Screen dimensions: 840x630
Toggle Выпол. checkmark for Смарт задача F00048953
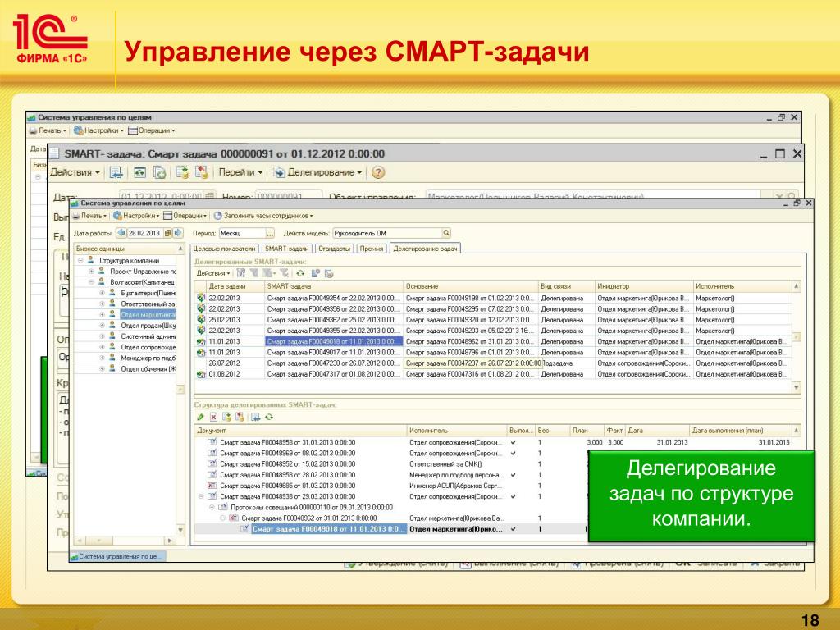pos(514,442)
